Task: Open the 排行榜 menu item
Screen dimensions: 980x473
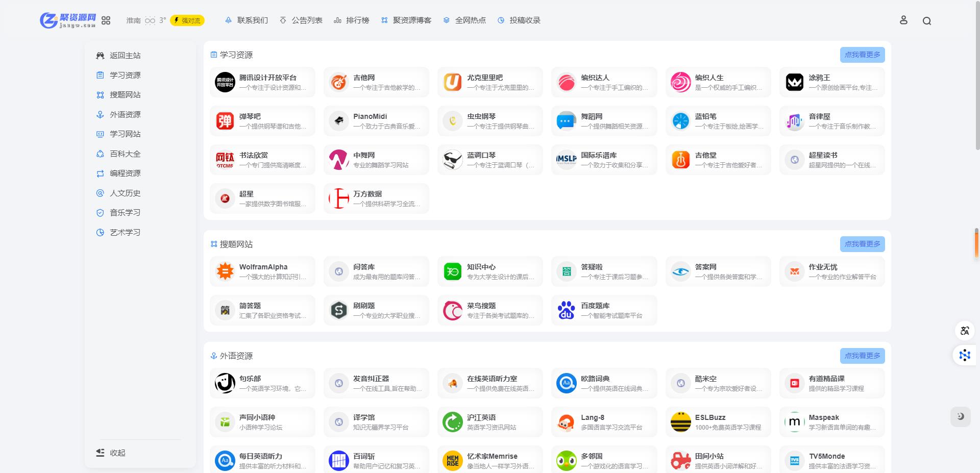Action: pos(352,20)
